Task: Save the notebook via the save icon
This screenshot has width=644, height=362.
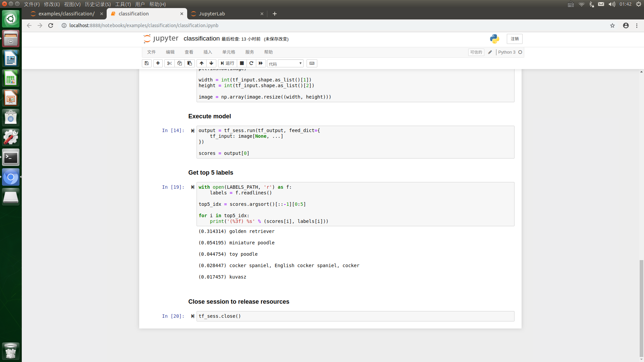Action: click(x=147, y=63)
